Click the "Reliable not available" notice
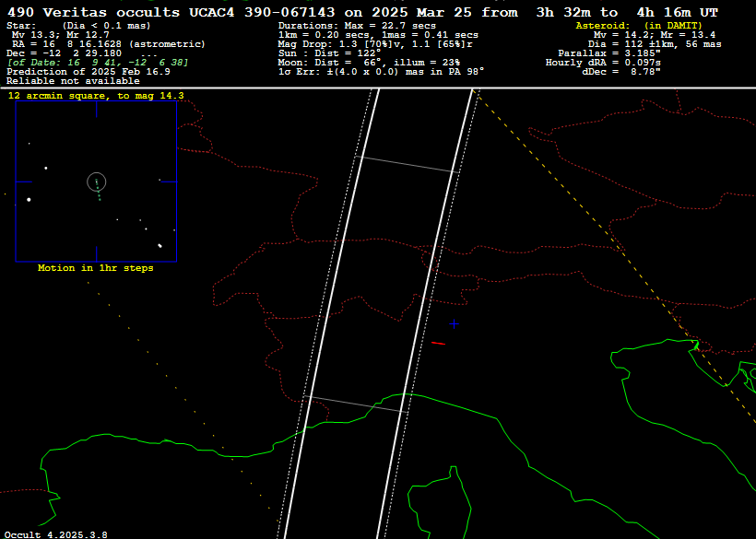 tap(73, 81)
